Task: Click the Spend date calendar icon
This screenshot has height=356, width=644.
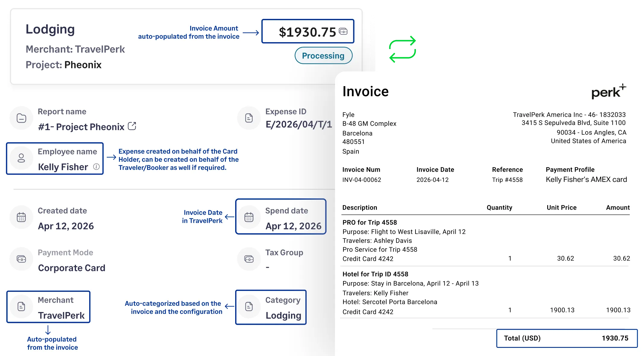Action: click(x=249, y=217)
